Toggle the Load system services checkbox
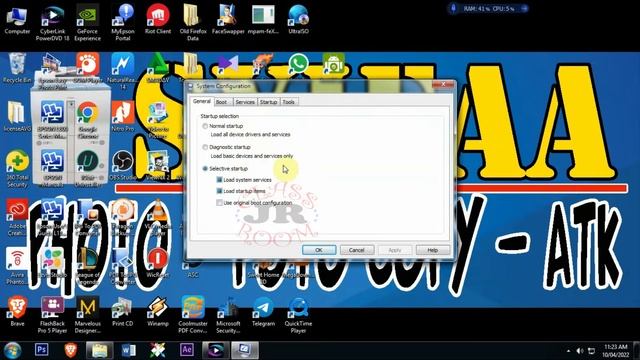Image resolution: width=640 pixels, height=360 pixels. pyautogui.click(x=219, y=180)
